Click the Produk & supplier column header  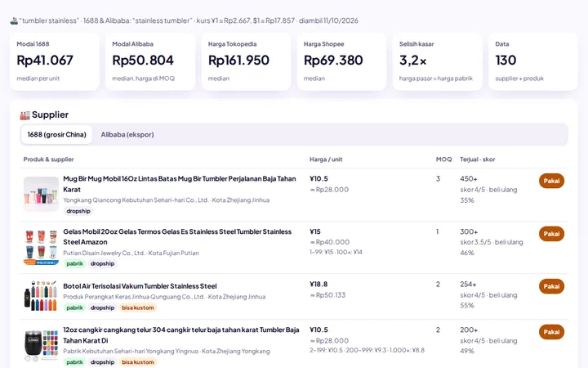pos(48,159)
